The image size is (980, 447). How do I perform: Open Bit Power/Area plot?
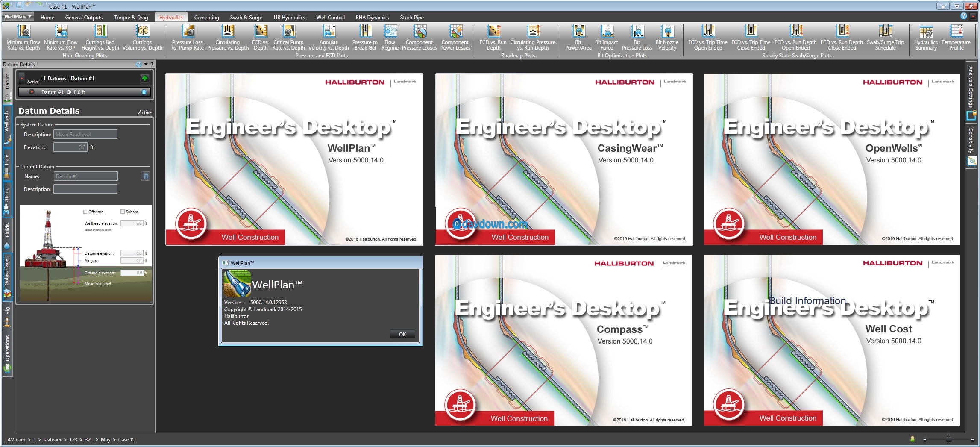(578, 38)
